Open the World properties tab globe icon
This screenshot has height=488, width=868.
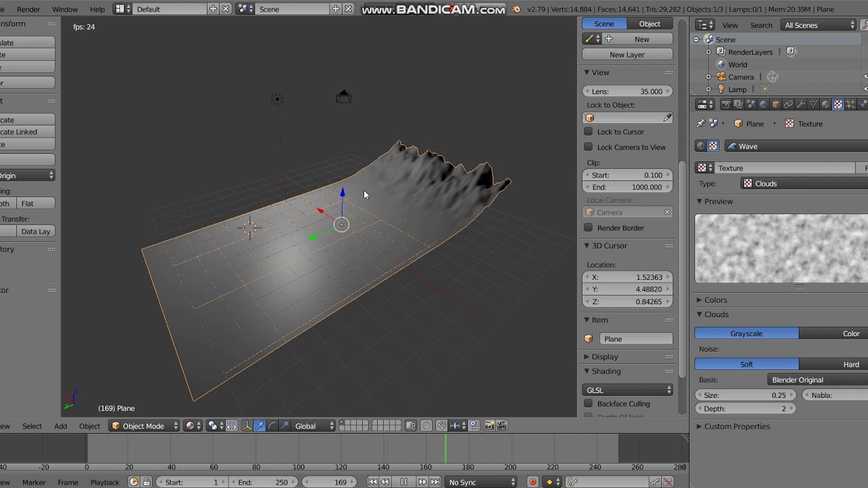[x=763, y=104]
